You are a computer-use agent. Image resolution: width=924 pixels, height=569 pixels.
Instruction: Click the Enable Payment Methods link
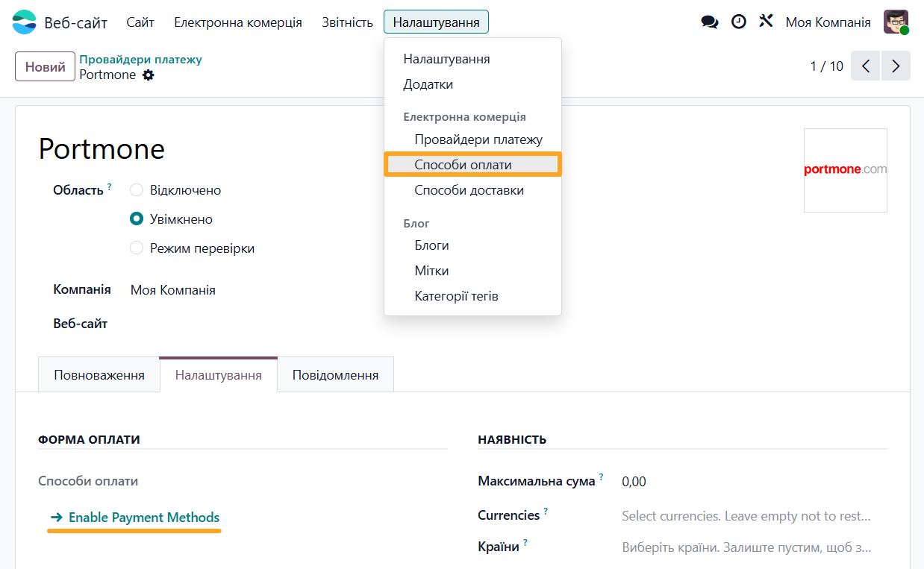pyautogui.click(x=135, y=518)
